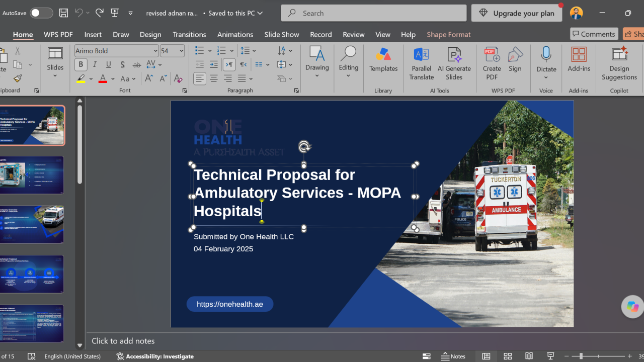Toggle text Shadow
The image size is (644, 362).
click(122, 64)
